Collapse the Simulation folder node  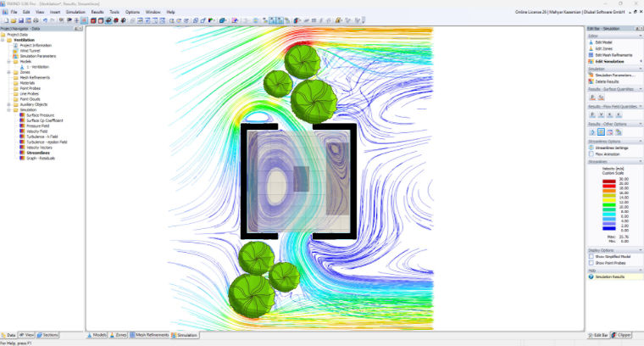tap(8, 110)
